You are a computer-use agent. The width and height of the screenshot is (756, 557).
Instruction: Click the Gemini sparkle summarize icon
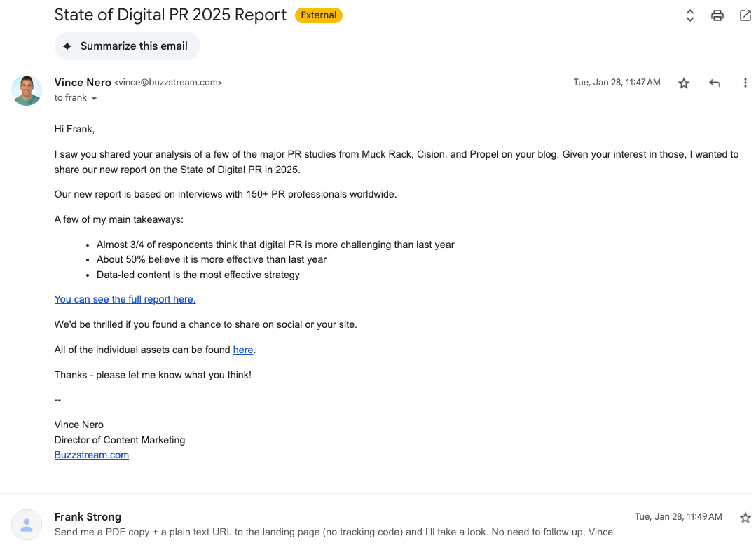(67, 46)
